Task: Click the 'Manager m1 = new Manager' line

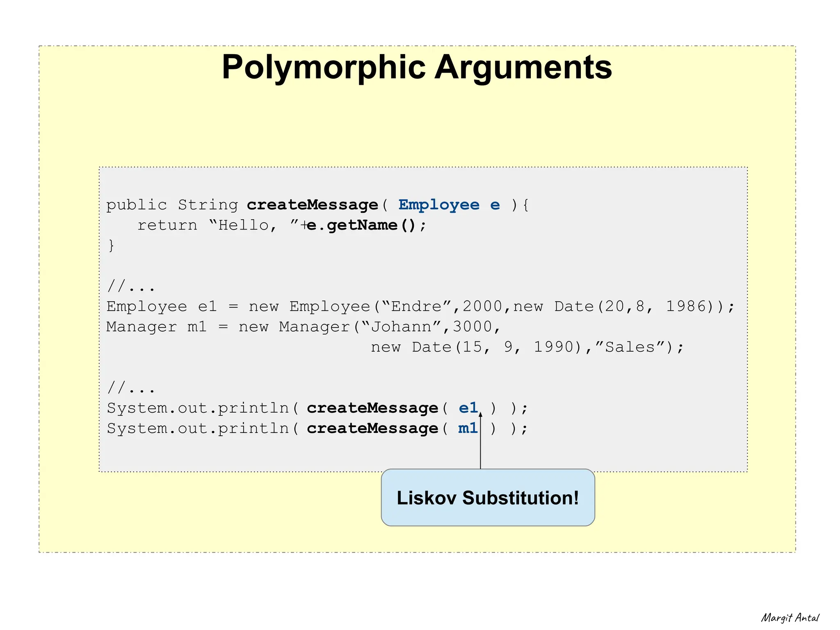Action: coord(304,327)
